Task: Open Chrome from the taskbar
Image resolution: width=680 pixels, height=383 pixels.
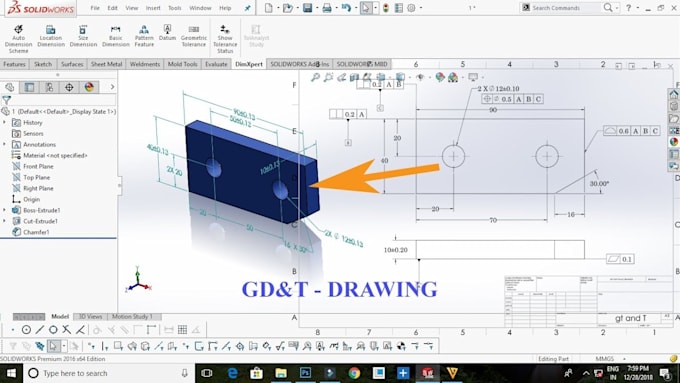Action: coord(354,373)
